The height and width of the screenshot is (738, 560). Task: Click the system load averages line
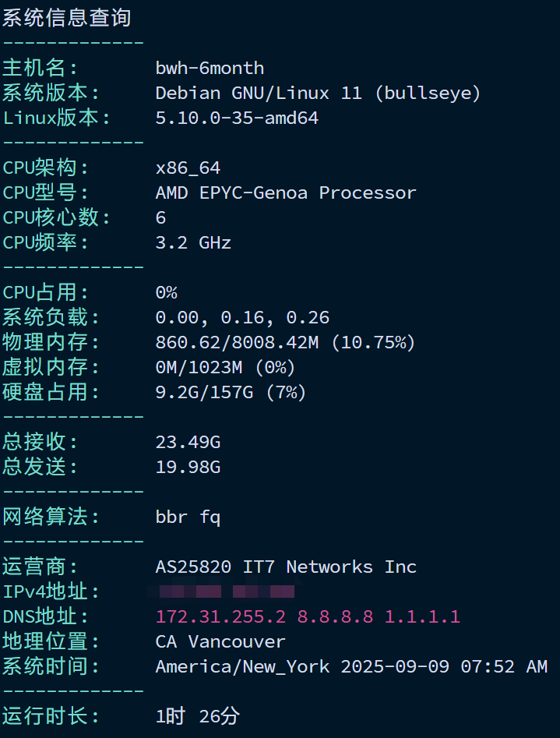[242, 318]
